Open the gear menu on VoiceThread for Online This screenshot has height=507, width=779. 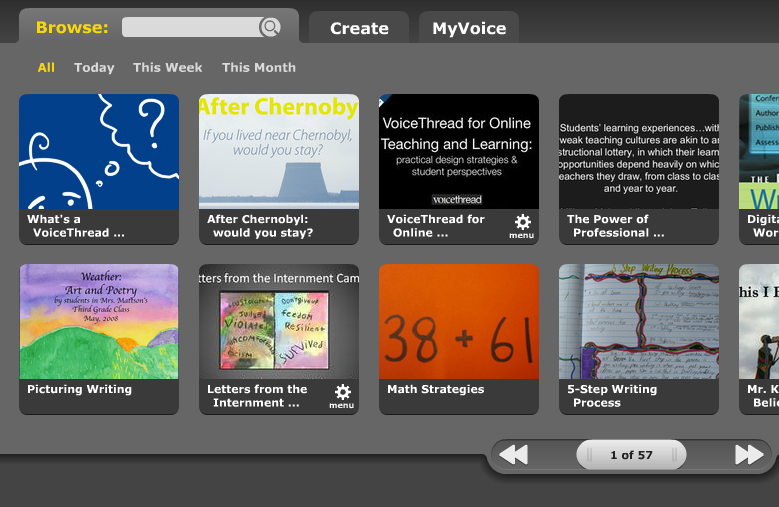(x=522, y=226)
